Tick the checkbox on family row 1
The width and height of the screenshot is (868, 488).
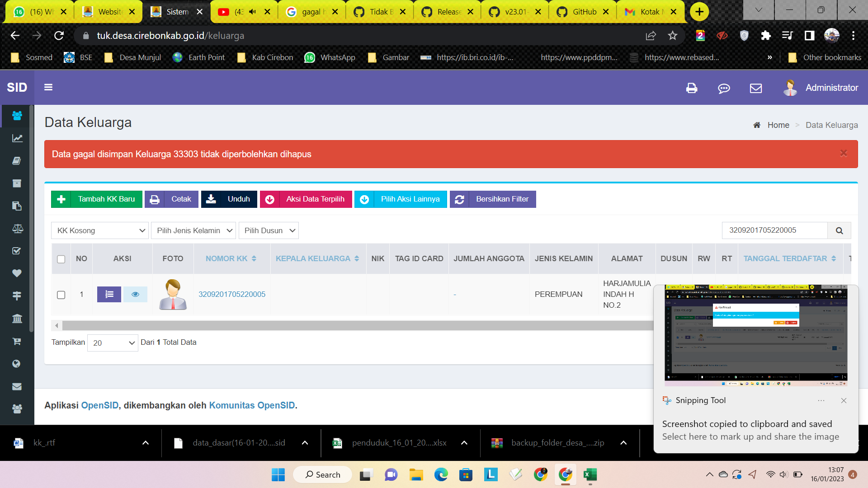click(x=61, y=294)
